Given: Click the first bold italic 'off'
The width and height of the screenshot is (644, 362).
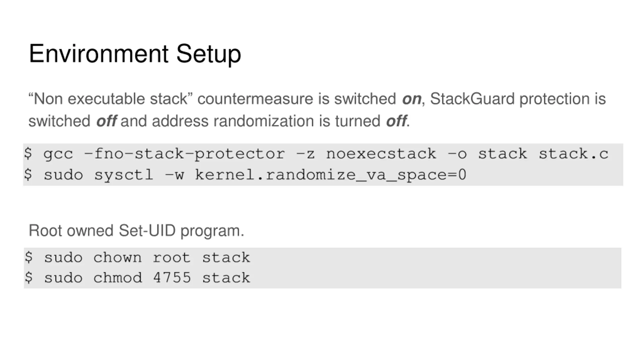Looking at the screenshot, I should pyautogui.click(x=106, y=121).
